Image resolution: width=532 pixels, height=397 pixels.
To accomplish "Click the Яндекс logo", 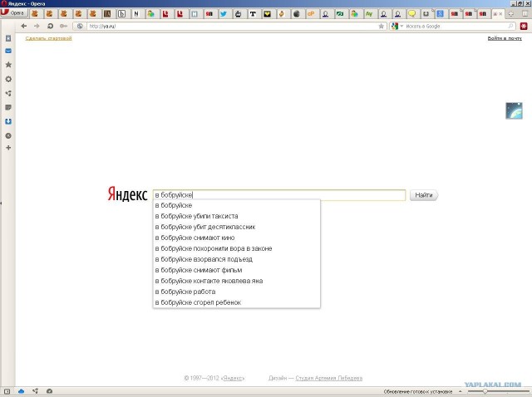I will (127, 194).
